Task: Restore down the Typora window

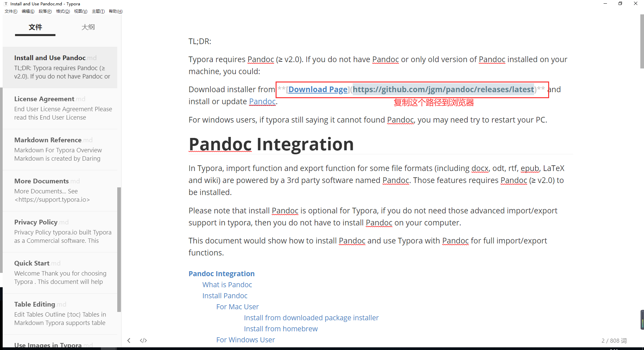Action: (x=620, y=4)
